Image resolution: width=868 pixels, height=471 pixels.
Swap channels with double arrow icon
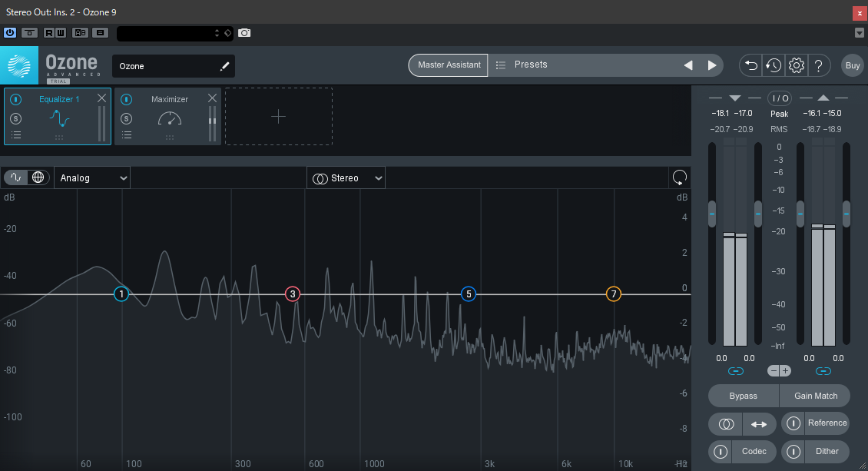click(759, 424)
